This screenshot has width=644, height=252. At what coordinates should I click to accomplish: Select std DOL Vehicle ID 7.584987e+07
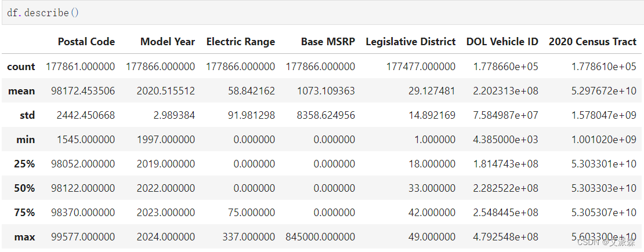click(505, 115)
